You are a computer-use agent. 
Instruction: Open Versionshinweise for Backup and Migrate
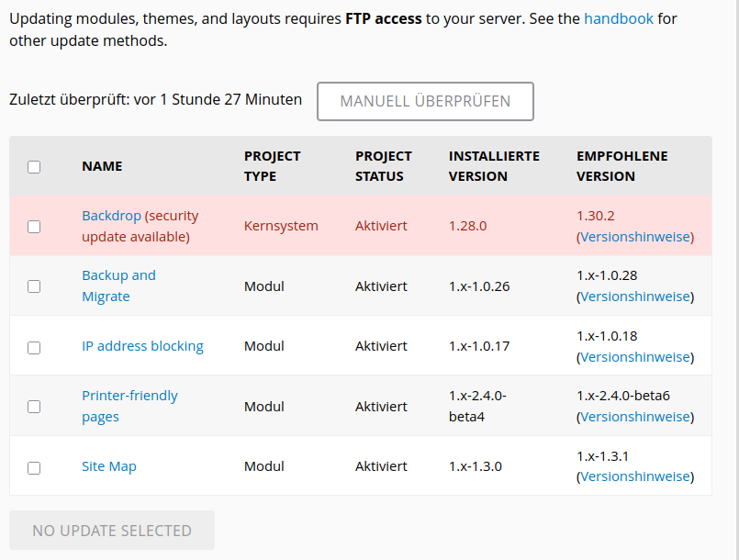(633, 296)
